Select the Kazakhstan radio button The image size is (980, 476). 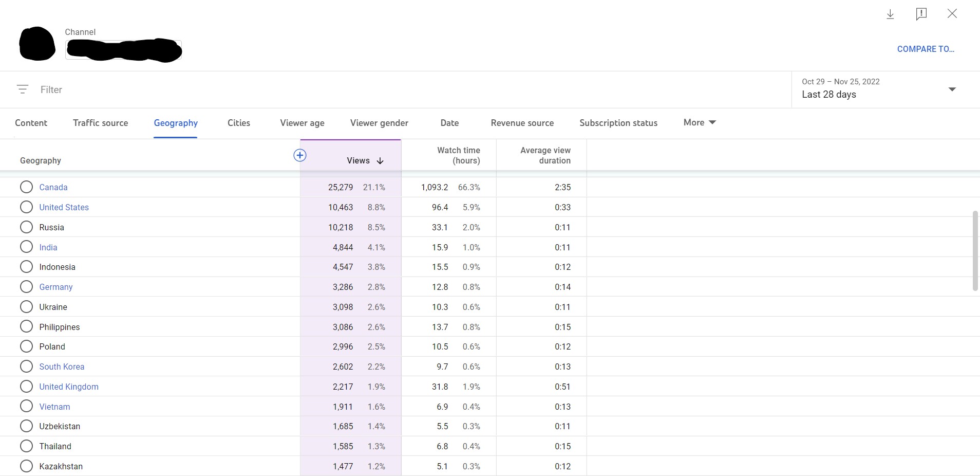point(26,466)
